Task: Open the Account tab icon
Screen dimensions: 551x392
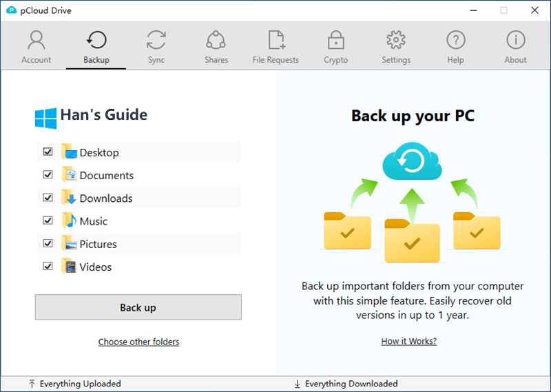Action: coord(37,40)
